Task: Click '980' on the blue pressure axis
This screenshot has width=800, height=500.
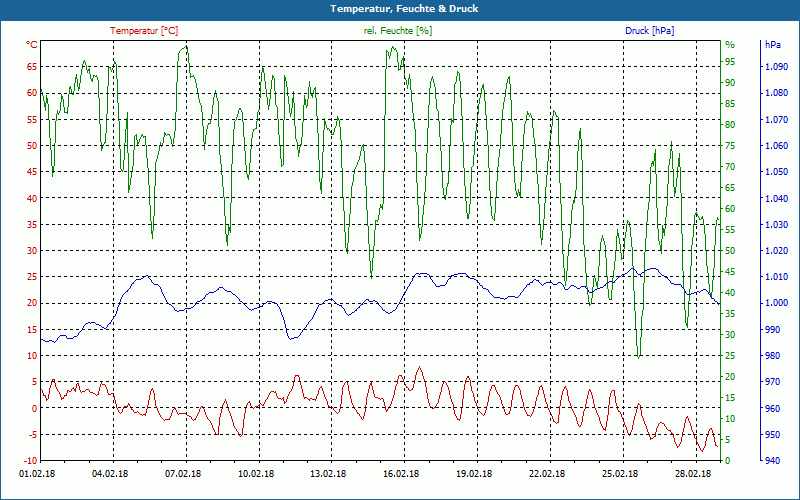Action: 772,356
